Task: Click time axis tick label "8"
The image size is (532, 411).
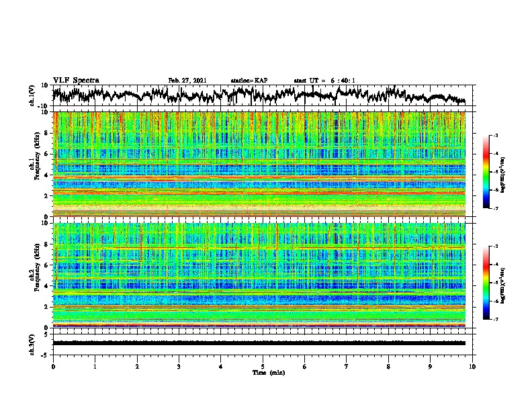Action: [x=388, y=367]
